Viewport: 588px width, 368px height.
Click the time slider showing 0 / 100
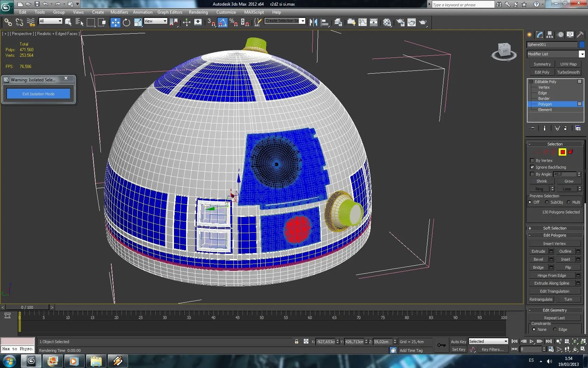[x=27, y=307]
